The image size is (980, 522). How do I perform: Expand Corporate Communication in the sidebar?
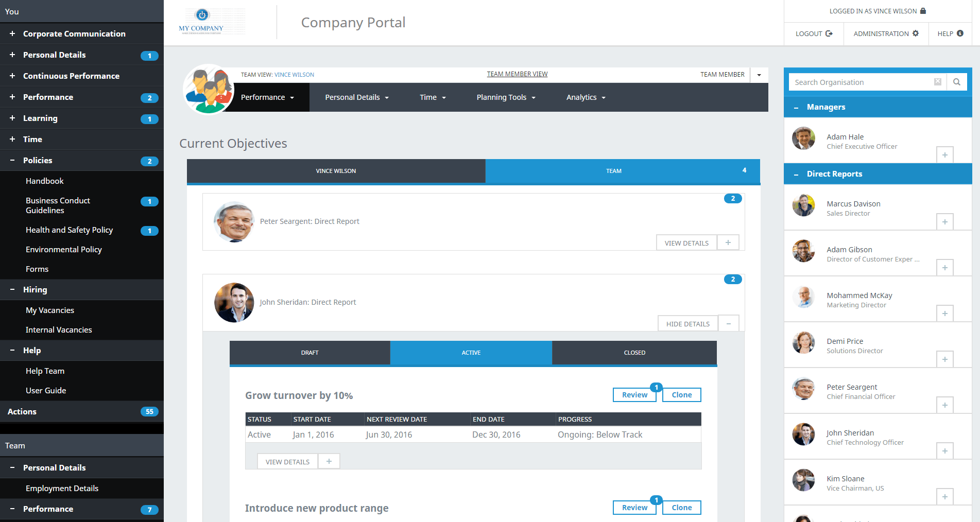(x=12, y=33)
